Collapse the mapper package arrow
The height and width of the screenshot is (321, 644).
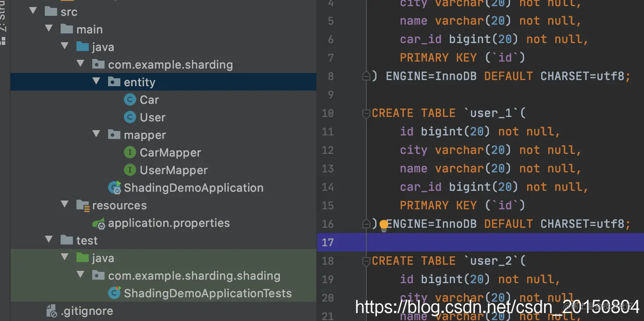click(97, 135)
